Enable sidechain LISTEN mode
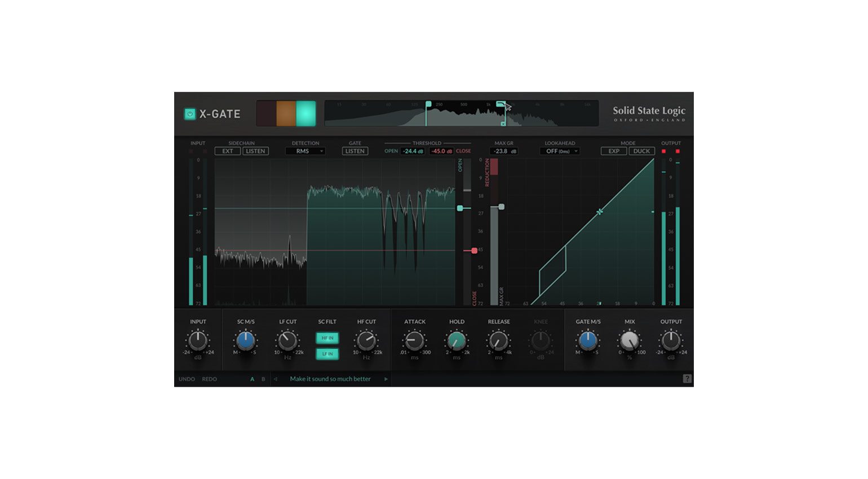The height and width of the screenshot is (479, 868). click(x=255, y=150)
